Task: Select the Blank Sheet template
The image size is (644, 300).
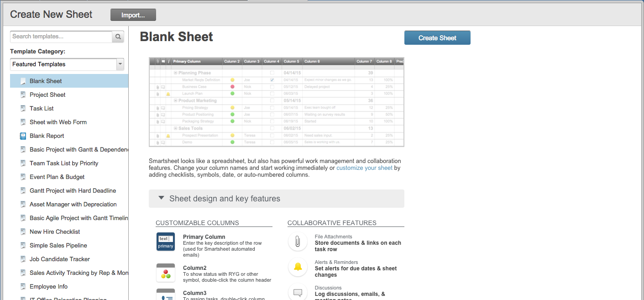Action: [x=69, y=81]
